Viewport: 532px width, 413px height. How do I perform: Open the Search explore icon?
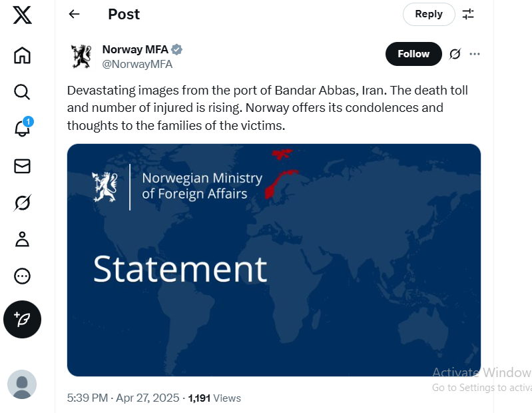22,92
